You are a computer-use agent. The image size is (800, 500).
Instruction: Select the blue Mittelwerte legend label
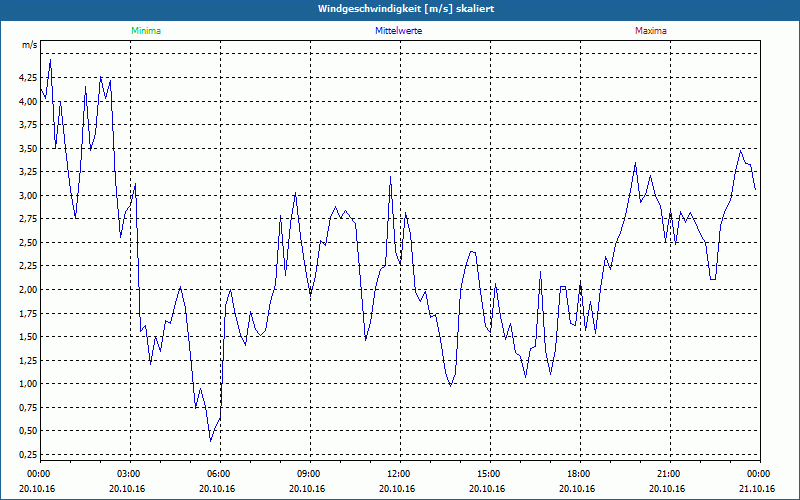coord(398,31)
